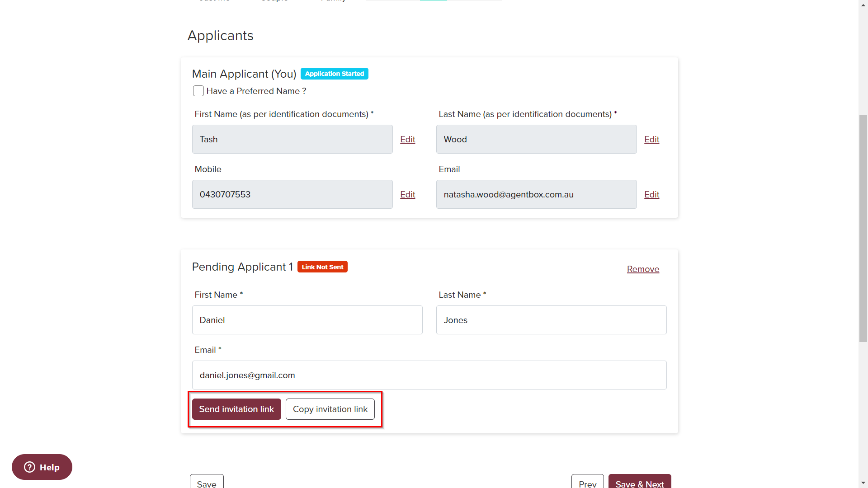This screenshot has width=868, height=488.
Task: Tick the Have a Preferred Name checkbox
Action: pyautogui.click(x=198, y=91)
